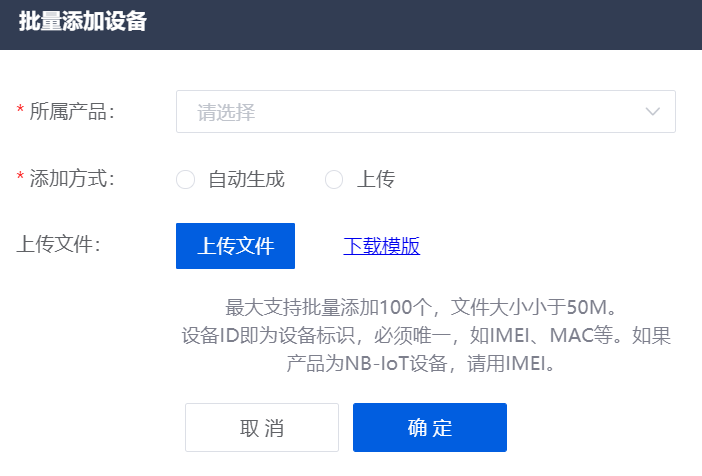Click the red asterisk beside 添加方式

pos(20,180)
